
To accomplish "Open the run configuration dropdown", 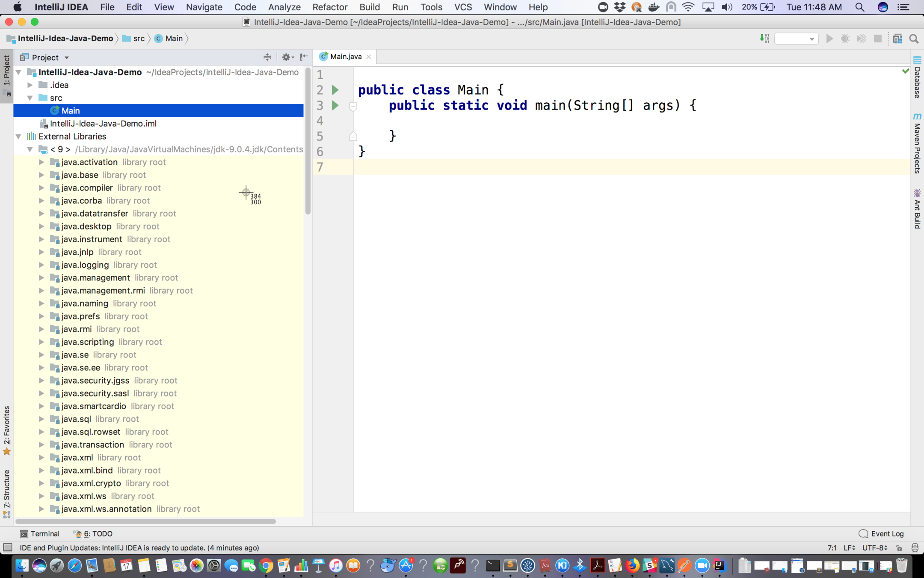I will click(x=797, y=39).
